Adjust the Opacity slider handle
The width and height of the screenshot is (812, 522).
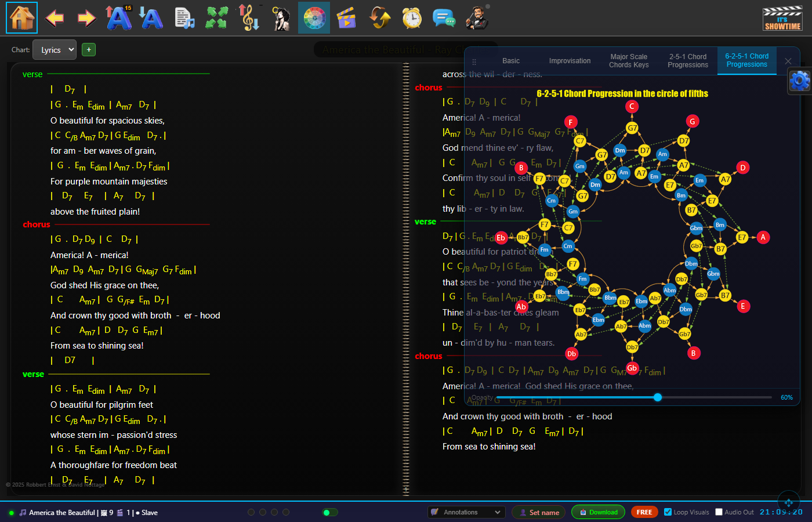tap(657, 397)
